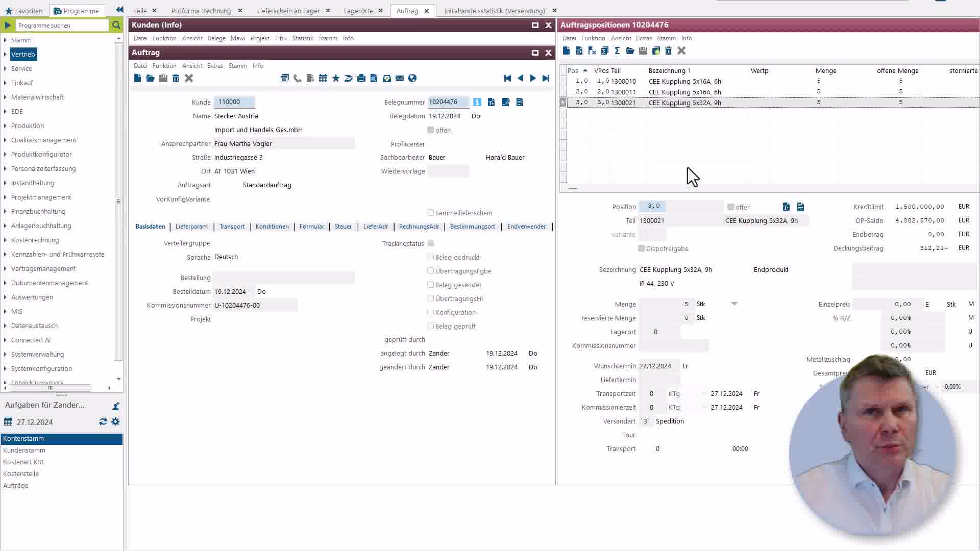The width and height of the screenshot is (980, 551).
Task: Save the order via the Auftrag toolbar disk icon
Action: 163,78
